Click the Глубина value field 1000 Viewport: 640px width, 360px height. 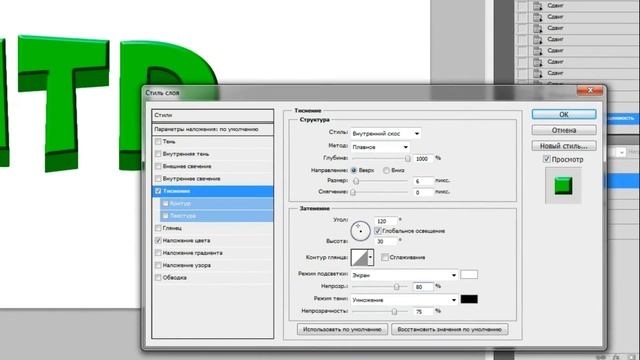pyautogui.click(x=423, y=158)
